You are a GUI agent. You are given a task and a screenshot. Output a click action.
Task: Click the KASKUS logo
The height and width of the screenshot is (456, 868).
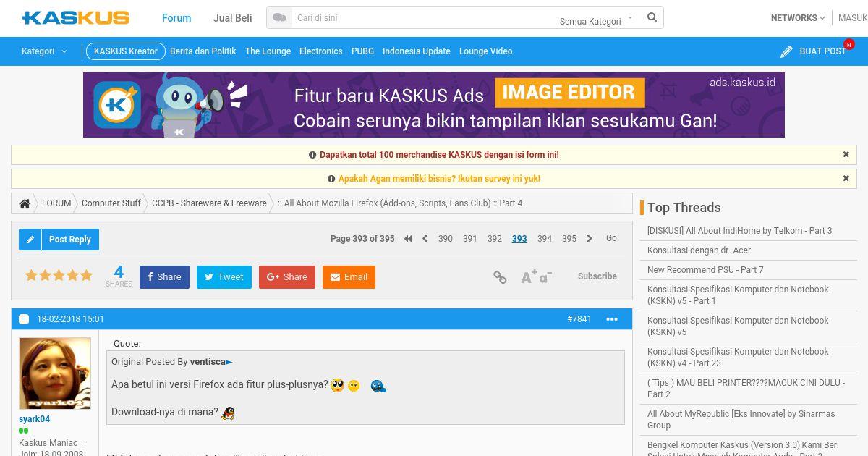[75, 17]
